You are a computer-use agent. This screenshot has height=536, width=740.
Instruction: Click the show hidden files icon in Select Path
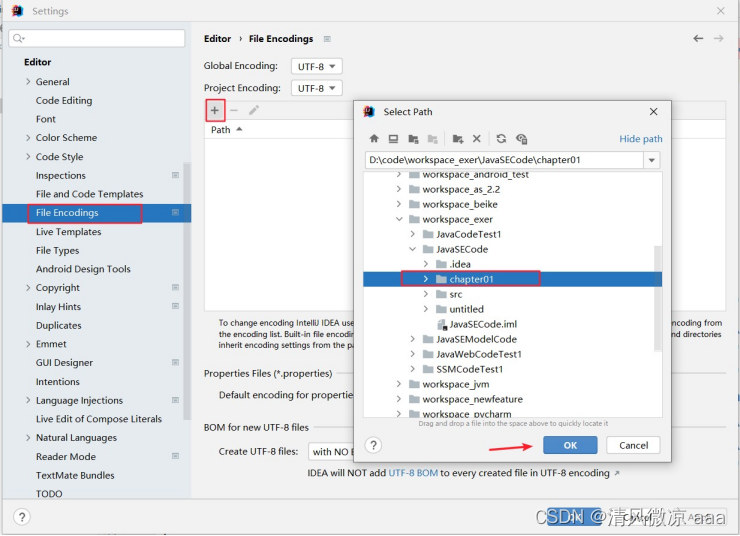521,138
